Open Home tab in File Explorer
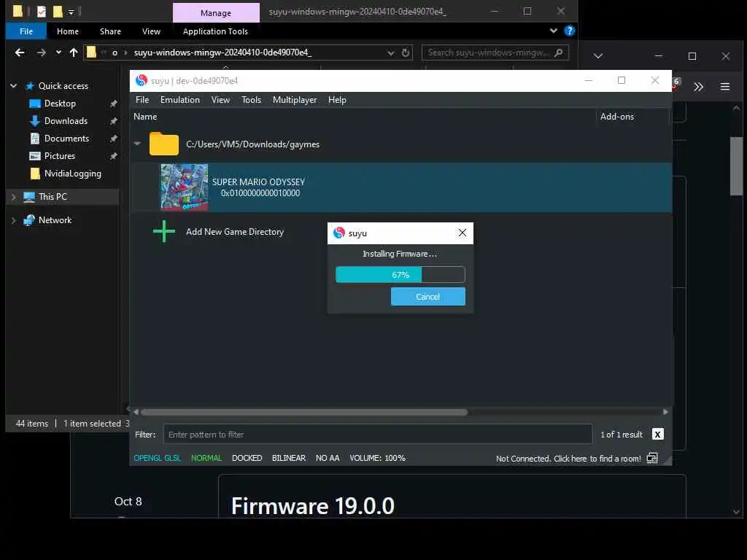747x560 pixels. [68, 31]
